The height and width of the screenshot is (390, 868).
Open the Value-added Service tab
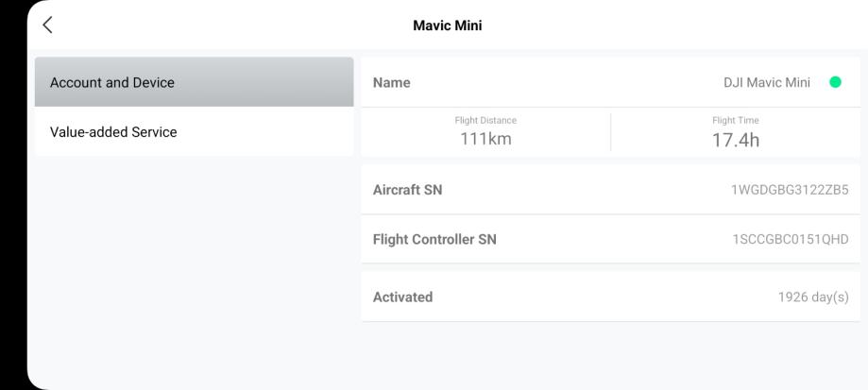coord(194,132)
